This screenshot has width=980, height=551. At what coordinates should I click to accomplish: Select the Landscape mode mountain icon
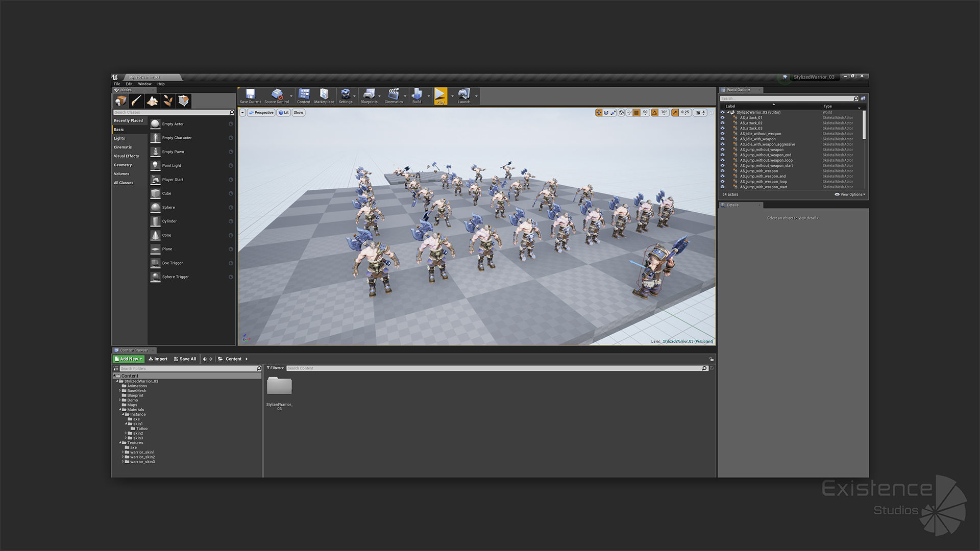(x=152, y=101)
